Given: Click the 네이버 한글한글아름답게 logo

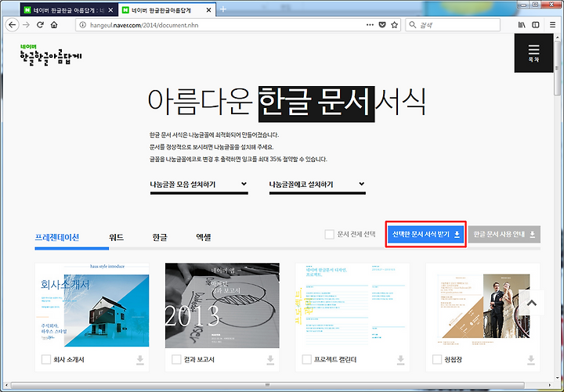Looking at the screenshot, I should point(51,55).
